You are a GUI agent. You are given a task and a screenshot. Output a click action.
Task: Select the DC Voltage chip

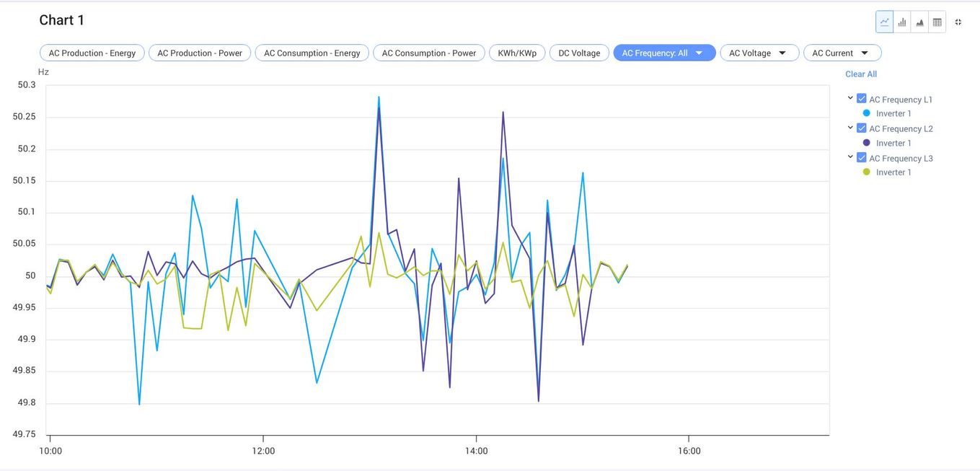pos(580,53)
